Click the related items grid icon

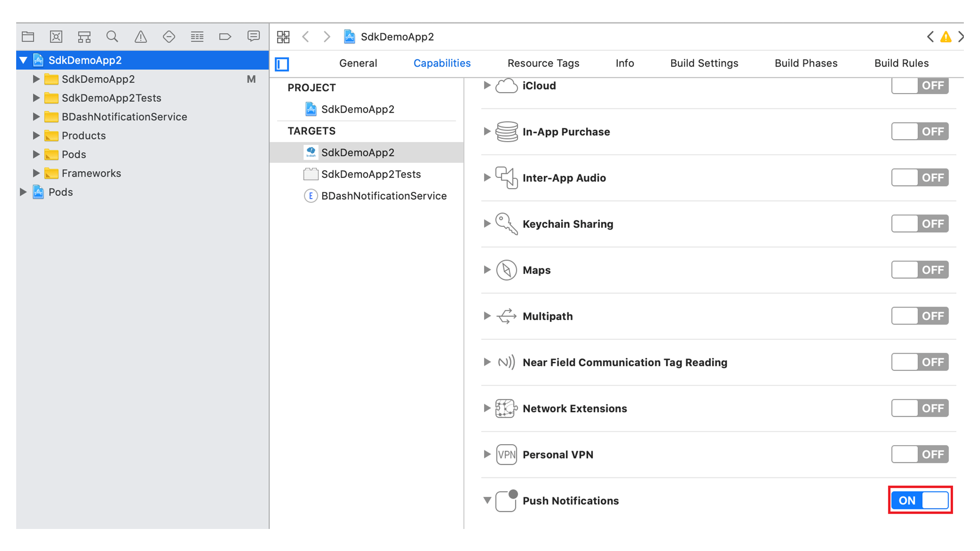(283, 37)
